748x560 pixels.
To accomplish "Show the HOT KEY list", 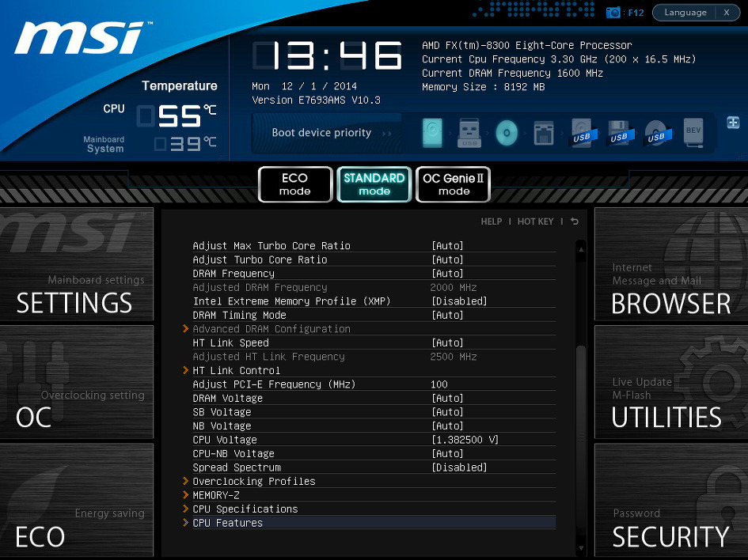I will click(x=535, y=221).
